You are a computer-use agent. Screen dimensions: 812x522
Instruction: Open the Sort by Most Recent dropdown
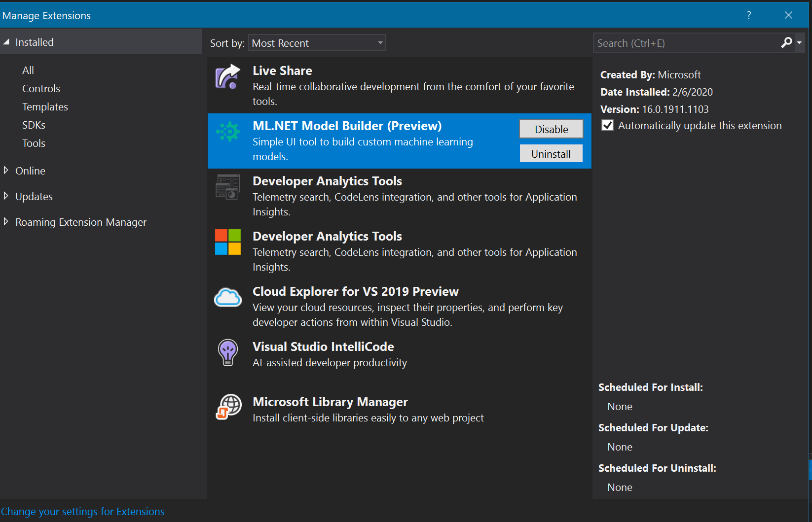click(317, 43)
